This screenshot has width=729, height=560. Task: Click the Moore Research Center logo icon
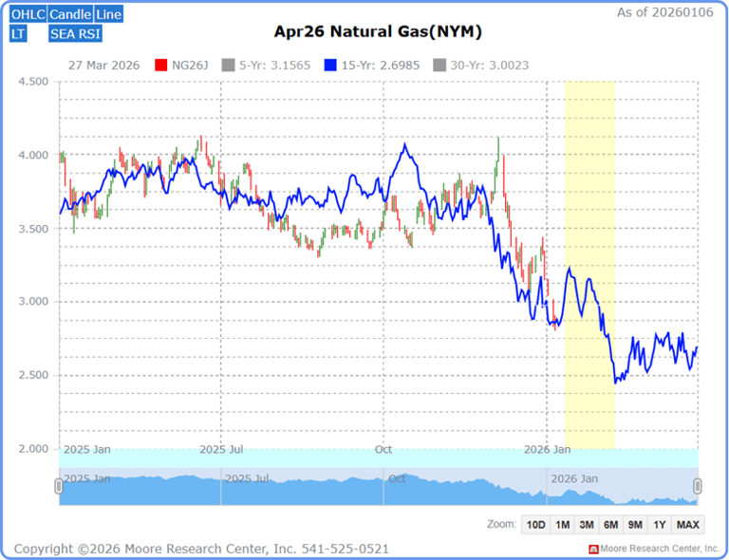(x=594, y=550)
